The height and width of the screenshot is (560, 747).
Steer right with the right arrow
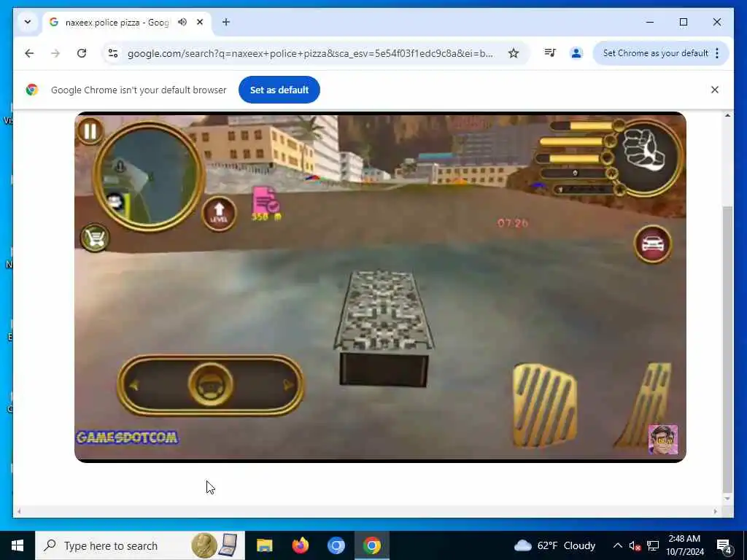click(x=287, y=385)
